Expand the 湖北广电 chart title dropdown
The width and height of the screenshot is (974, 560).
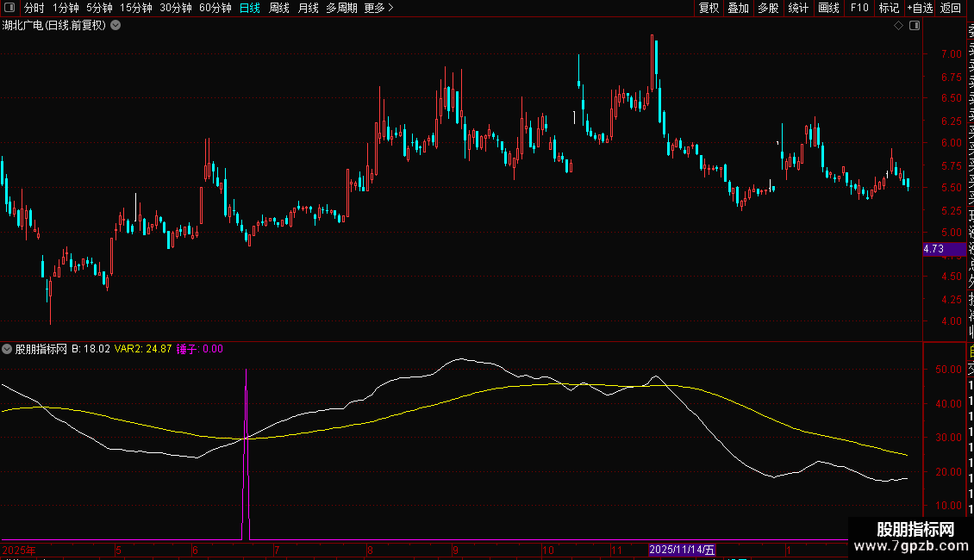pyautogui.click(x=116, y=26)
